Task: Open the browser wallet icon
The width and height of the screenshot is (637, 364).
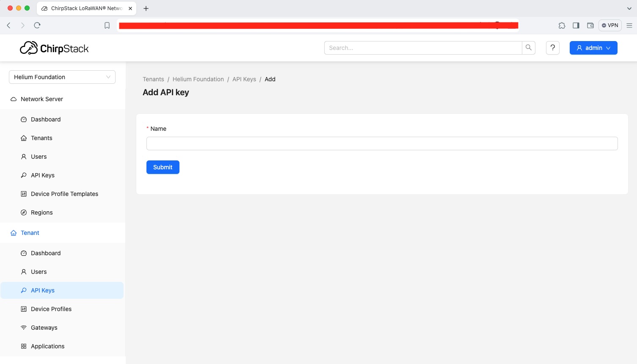Action: [590, 25]
